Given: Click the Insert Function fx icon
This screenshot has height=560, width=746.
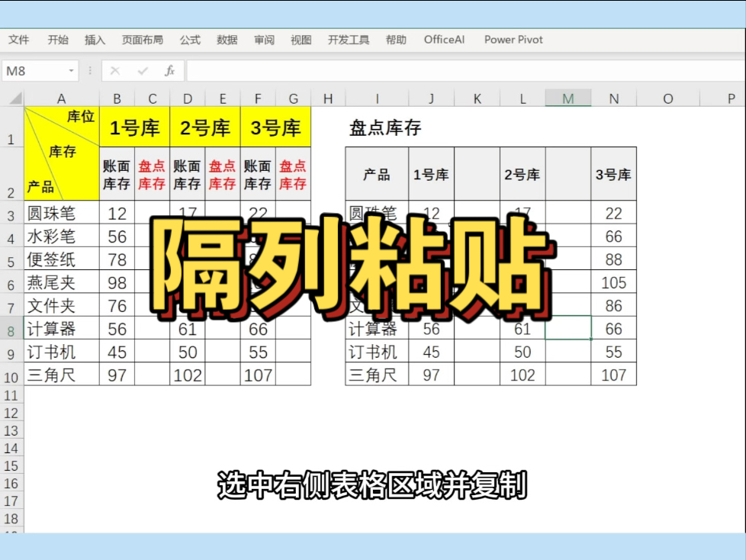Looking at the screenshot, I should point(171,70).
